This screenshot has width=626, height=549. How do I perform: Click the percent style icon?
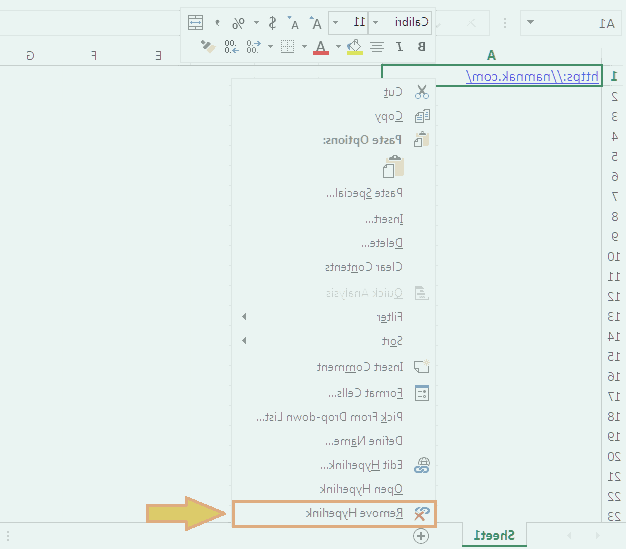pos(236,22)
